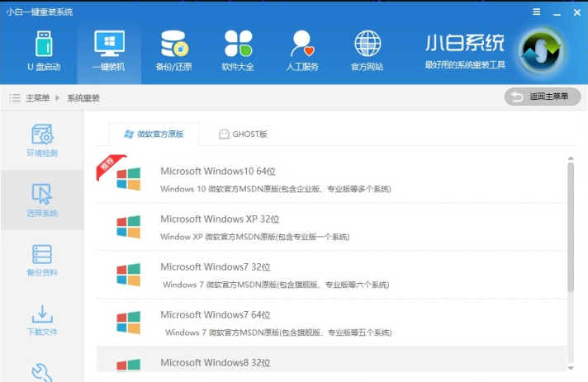Open the U盘启动 USB boot tool
This screenshot has width=588, height=382.
tap(44, 51)
